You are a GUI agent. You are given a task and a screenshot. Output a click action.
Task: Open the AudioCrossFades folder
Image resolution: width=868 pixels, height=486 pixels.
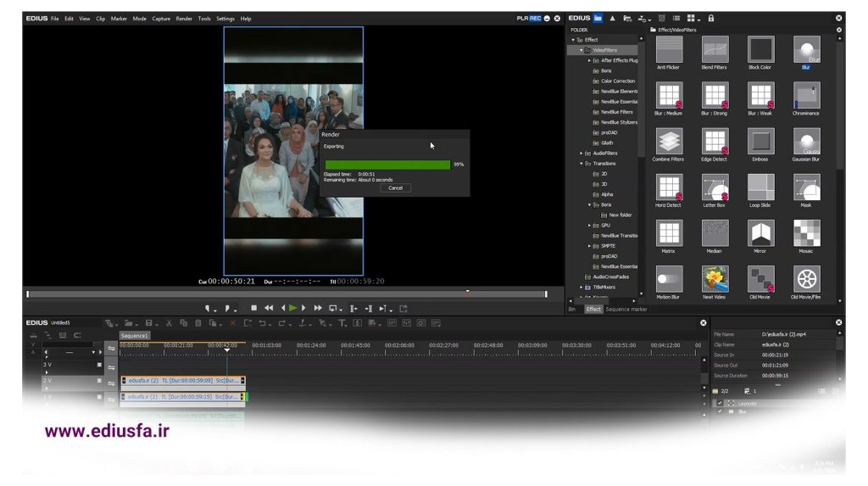click(x=610, y=277)
